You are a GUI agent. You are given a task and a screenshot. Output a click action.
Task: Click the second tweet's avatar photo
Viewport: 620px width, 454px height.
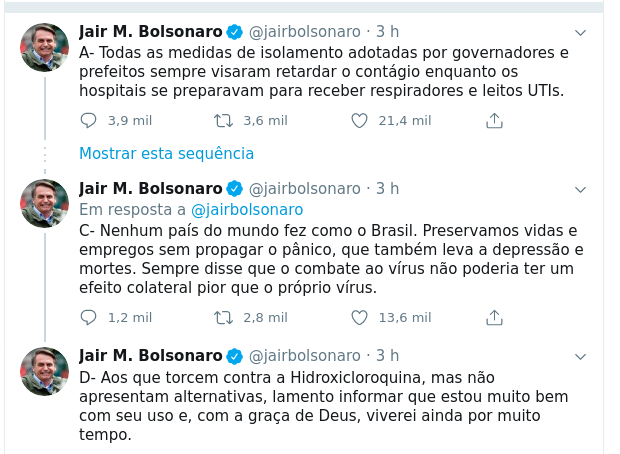(x=45, y=204)
